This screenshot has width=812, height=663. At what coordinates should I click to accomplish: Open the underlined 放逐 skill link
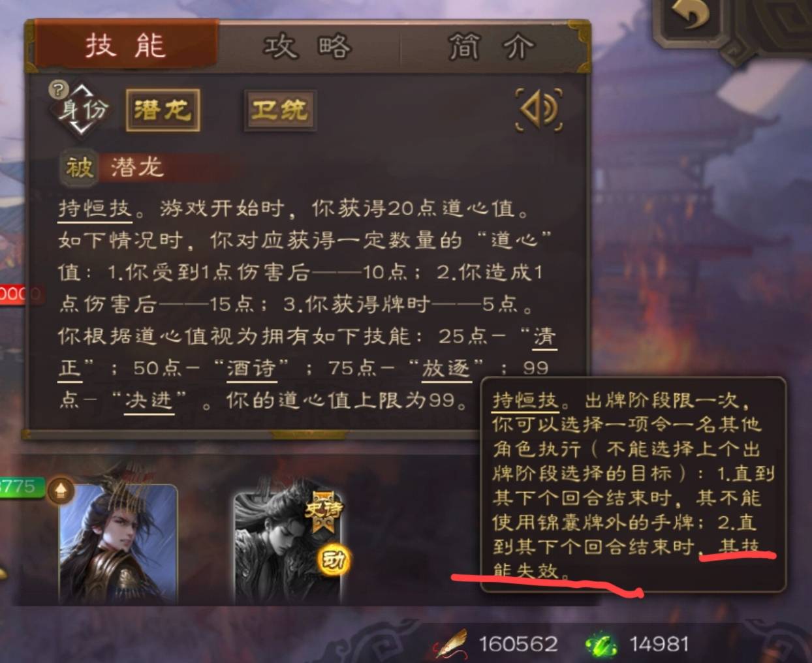click(446, 368)
